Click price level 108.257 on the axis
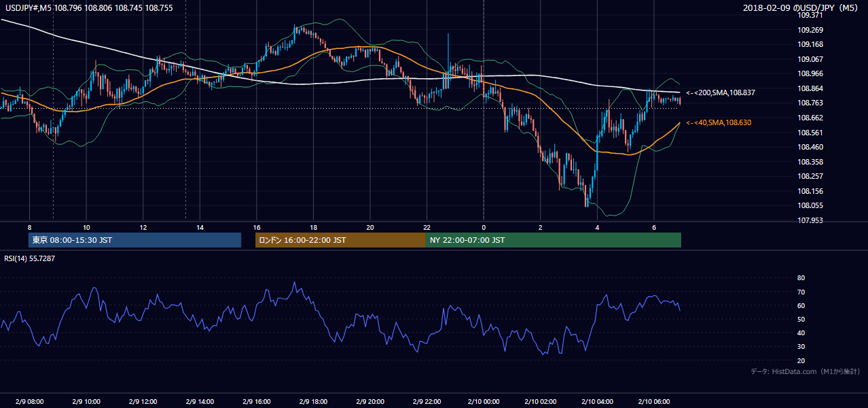Viewport: 868px width, 408px height. click(x=810, y=176)
